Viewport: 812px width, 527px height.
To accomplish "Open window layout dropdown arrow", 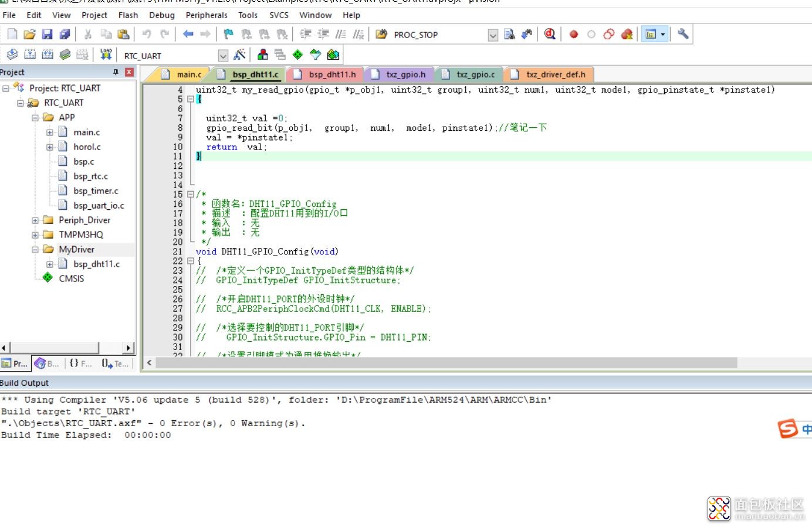I will tap(663, 35).
